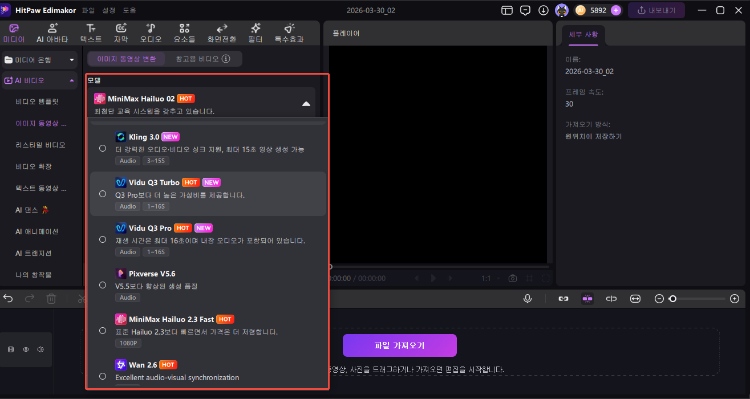Click the player progress bar
750x399 pixels.
(x=439, y=266)
